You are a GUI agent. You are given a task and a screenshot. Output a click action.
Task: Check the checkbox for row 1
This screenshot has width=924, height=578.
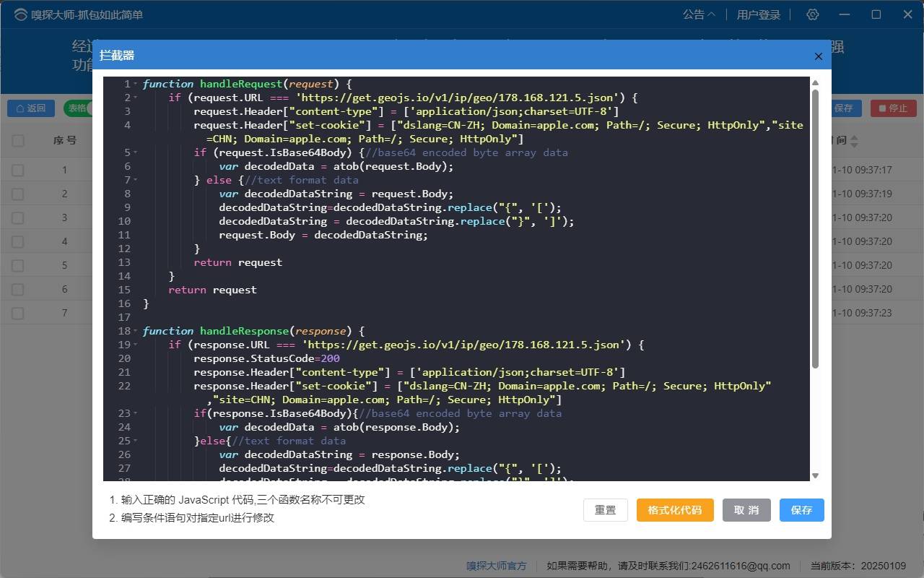click(18, 171)
